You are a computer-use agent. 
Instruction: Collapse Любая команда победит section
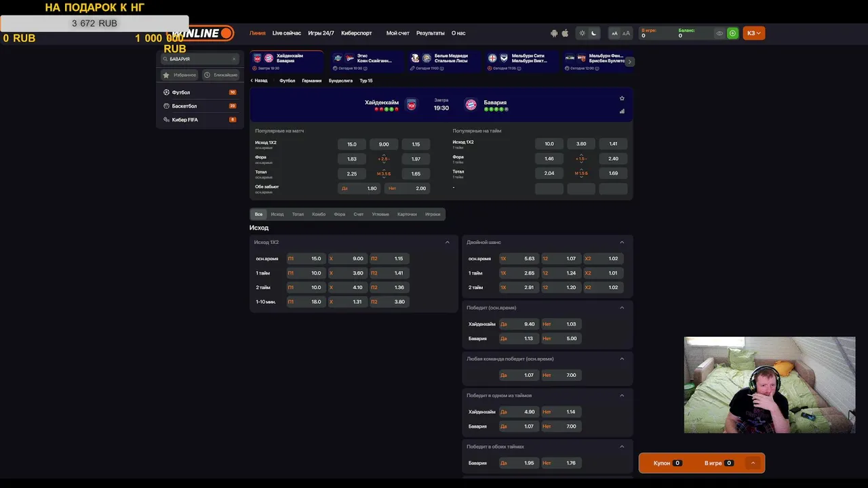point(622,359)
